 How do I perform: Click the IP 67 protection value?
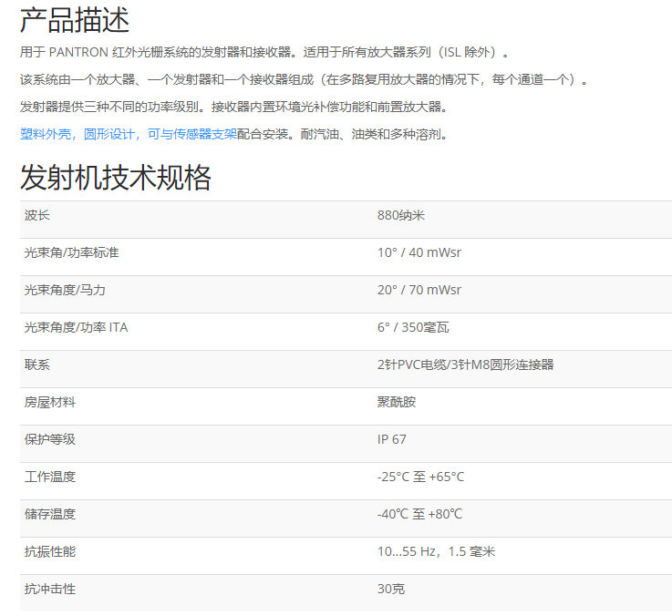[x=392, y=439]
